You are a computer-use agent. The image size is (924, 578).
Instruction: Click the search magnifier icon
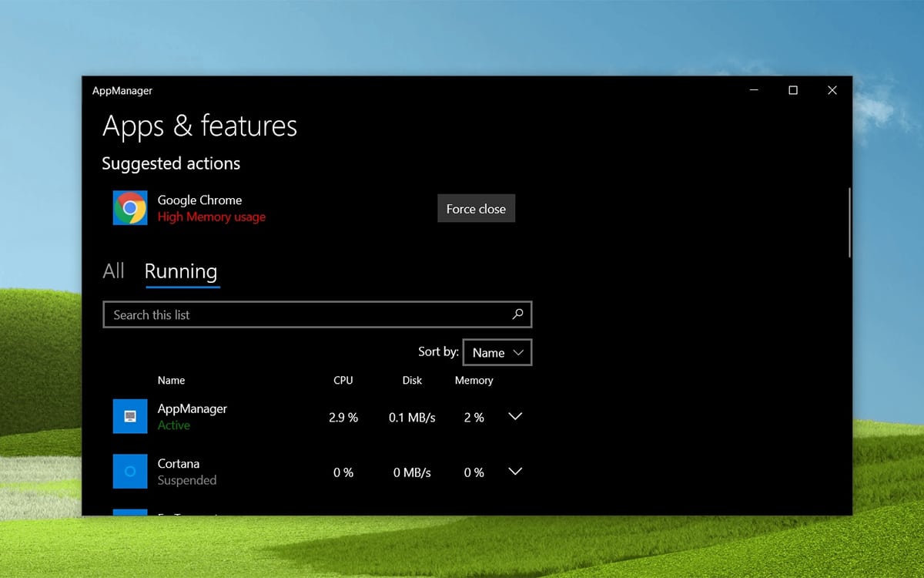(x=517, y=314)
